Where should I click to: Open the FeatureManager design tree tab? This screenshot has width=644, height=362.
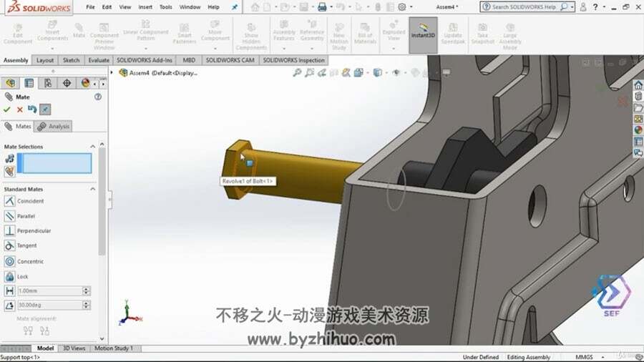10,83
